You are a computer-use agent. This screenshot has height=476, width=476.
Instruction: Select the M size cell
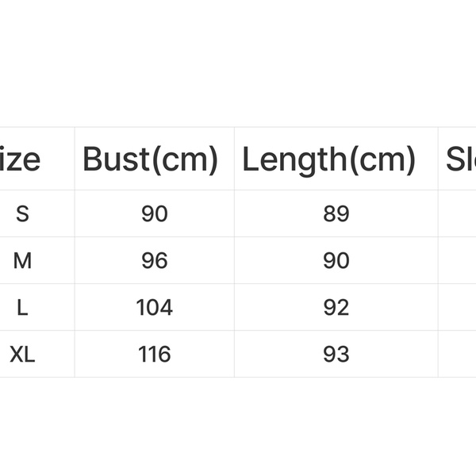[22, 260]
